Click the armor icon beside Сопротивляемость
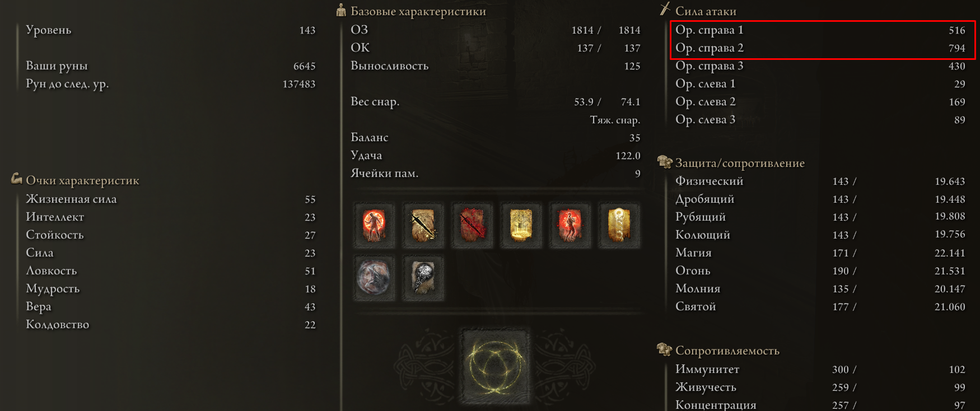This screenshot has height=411, width=980. click(x=665, y=349)
